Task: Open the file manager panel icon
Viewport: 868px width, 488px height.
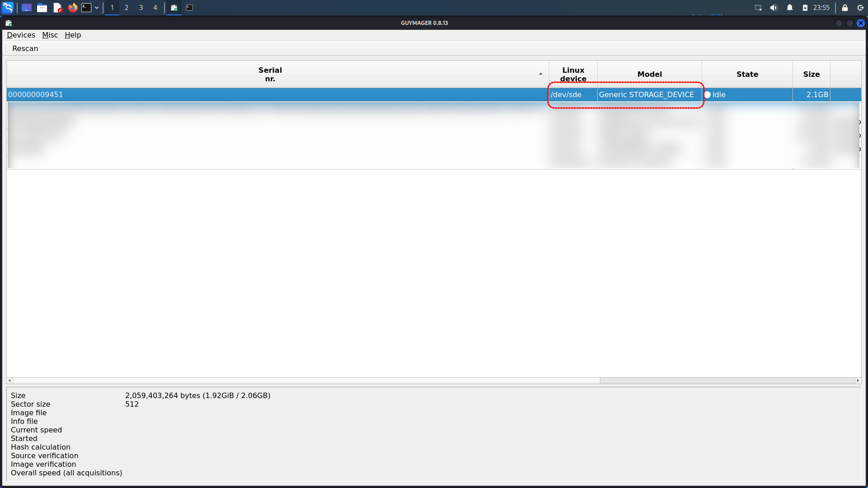Action: 42,8
